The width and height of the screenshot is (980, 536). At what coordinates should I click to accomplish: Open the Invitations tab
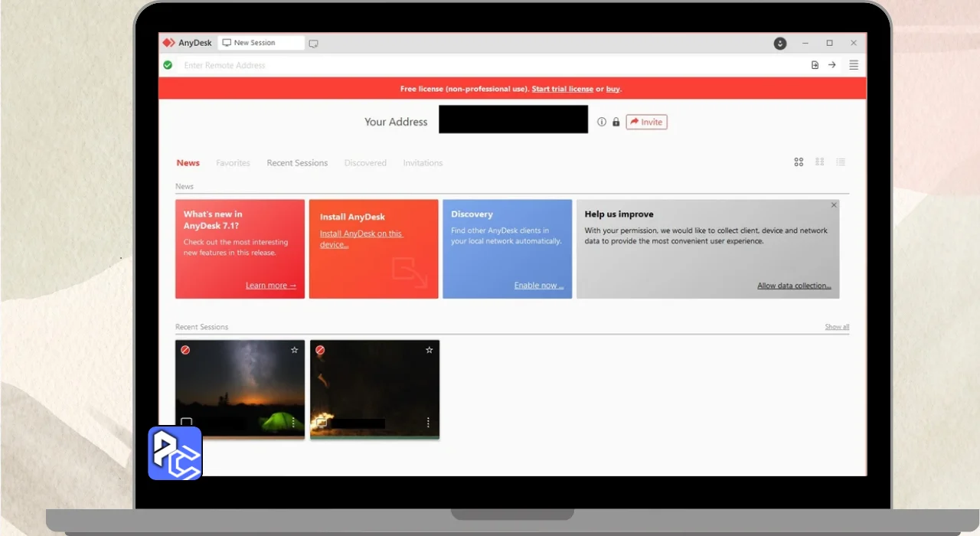423,163
